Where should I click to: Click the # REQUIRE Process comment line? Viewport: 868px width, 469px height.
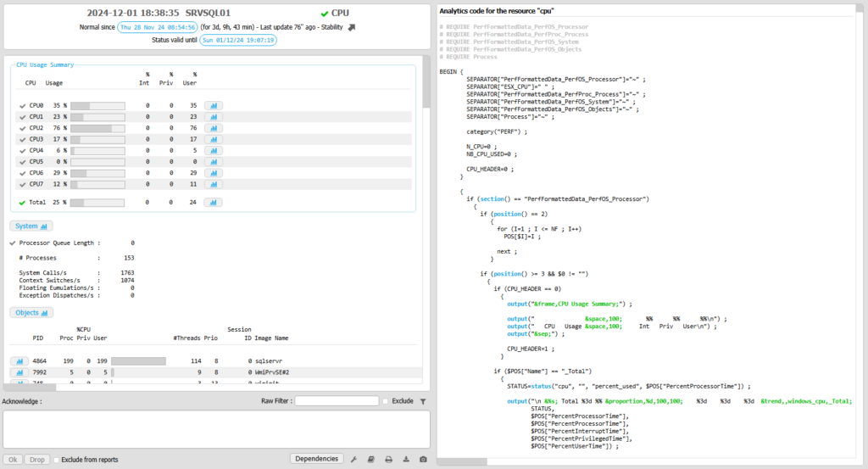[468, 57]
